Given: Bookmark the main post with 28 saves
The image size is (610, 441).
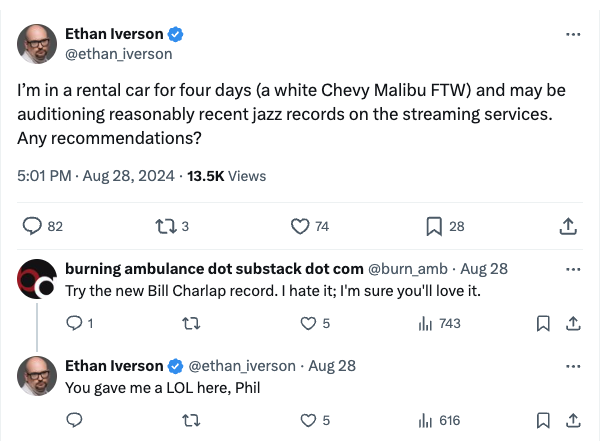Looking at the screenshot, I should coord(434,226).
